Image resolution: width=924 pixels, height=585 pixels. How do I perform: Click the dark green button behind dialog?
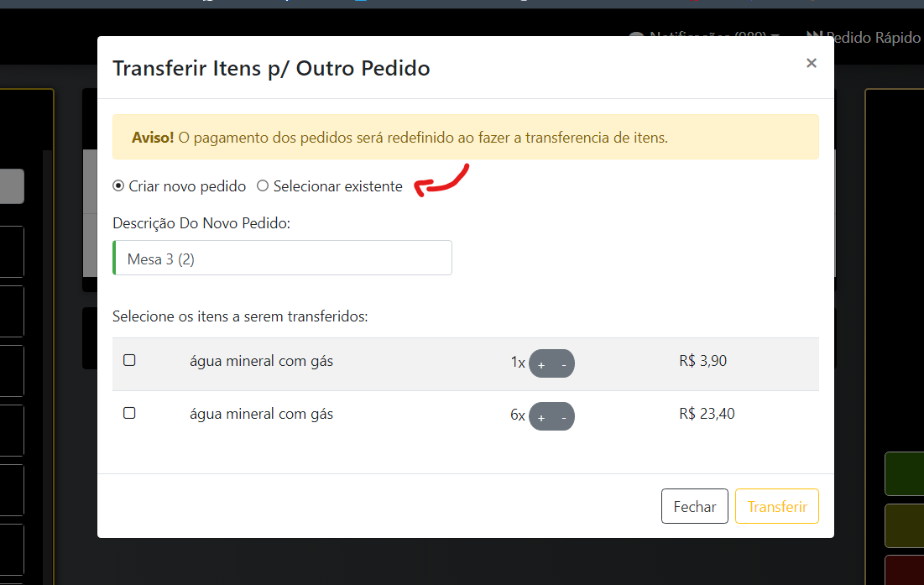click(905, 473)
